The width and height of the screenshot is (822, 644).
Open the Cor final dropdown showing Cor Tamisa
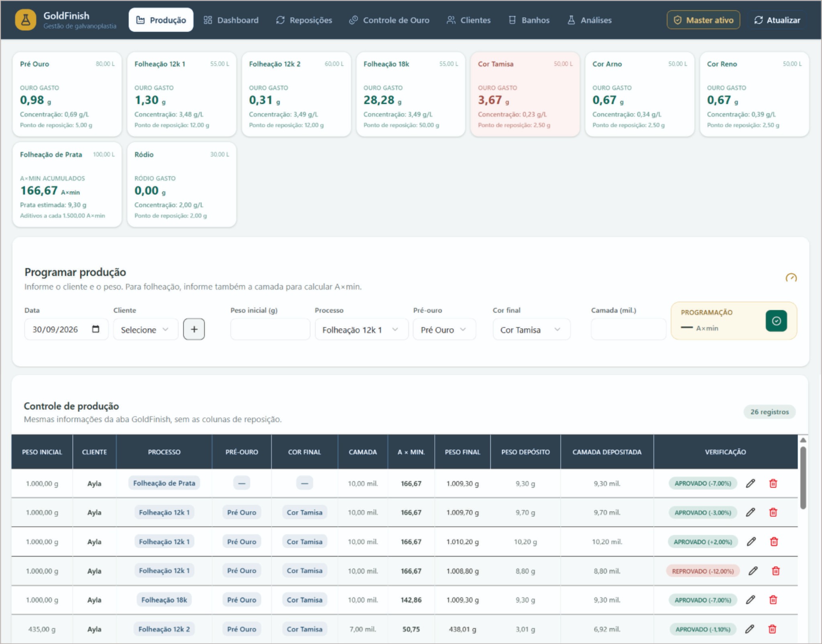click(531, 329)
